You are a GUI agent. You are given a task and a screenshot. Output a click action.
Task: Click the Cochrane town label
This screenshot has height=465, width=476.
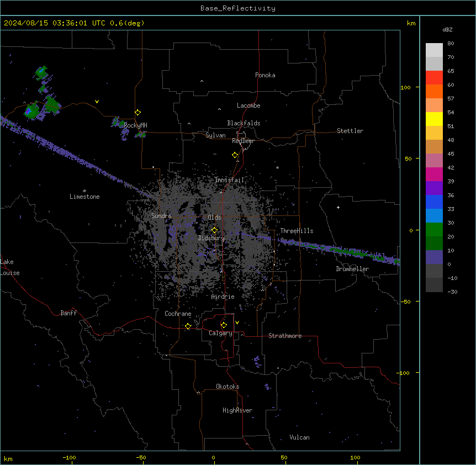[x=178, y=314]
